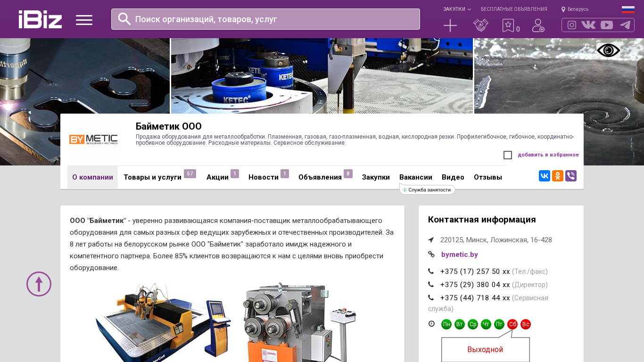Screen dimensions: 644x362
Task: Click the 'добавить в избранное' link
Action: 548,155
